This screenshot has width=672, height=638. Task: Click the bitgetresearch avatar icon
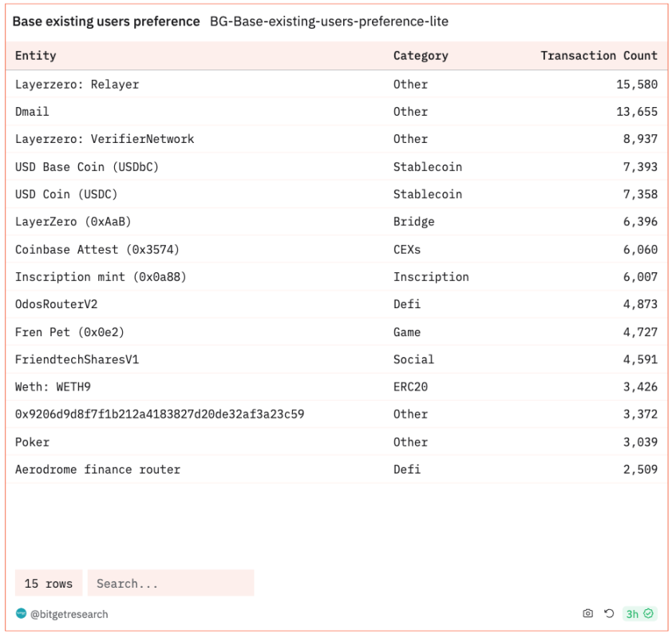[22, 614]
